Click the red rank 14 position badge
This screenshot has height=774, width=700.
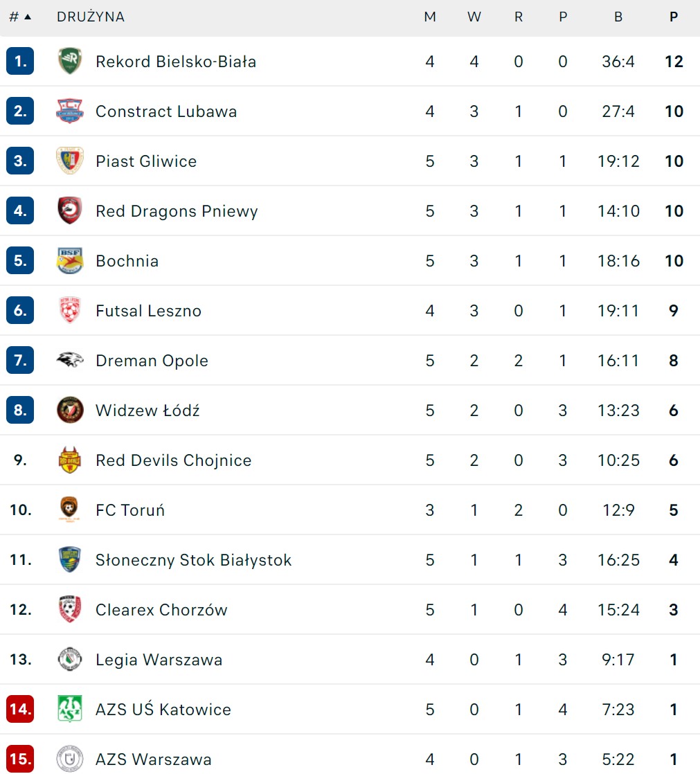click(x=20, y=710)
